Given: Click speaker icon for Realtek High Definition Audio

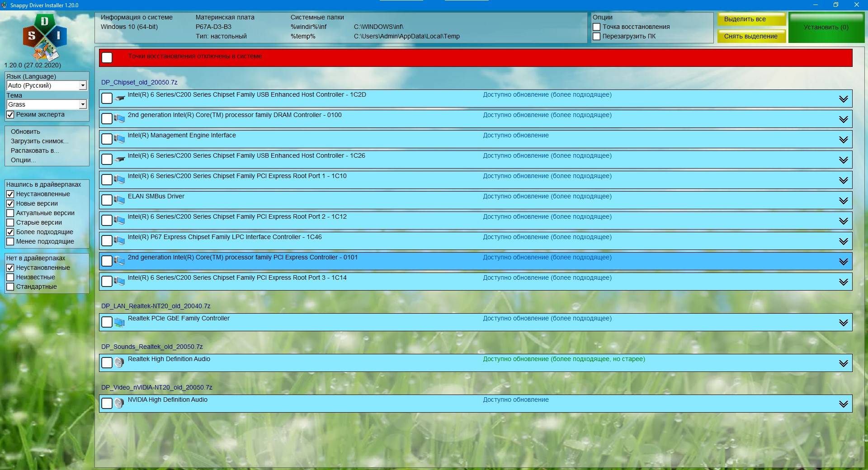Looking at the screenshot, I should [x=119, y=362].
